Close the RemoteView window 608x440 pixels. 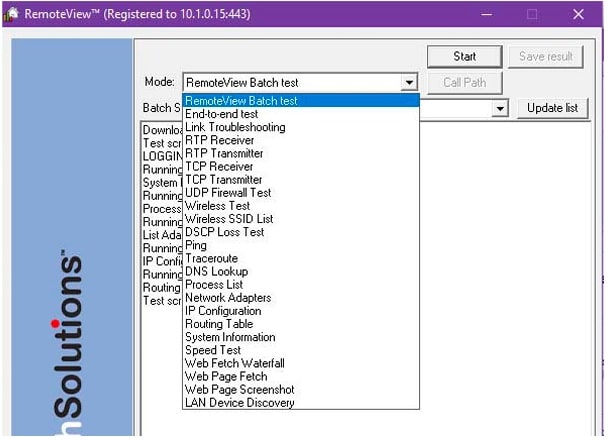(x=578, y=14)
